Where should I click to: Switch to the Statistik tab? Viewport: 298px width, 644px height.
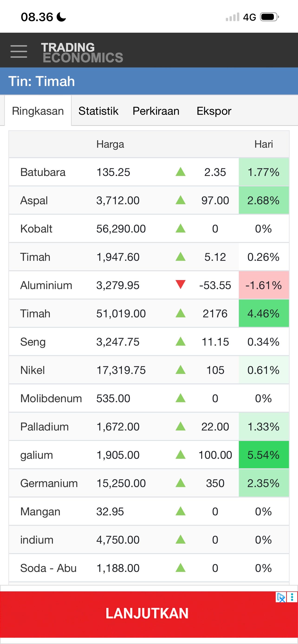(98, 111)
